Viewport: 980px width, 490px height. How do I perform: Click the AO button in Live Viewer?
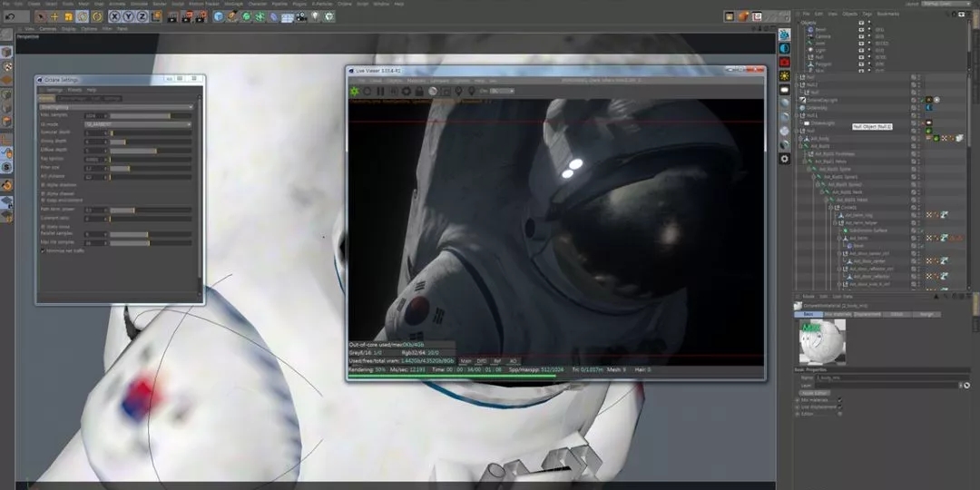click(x=513, y=360)
